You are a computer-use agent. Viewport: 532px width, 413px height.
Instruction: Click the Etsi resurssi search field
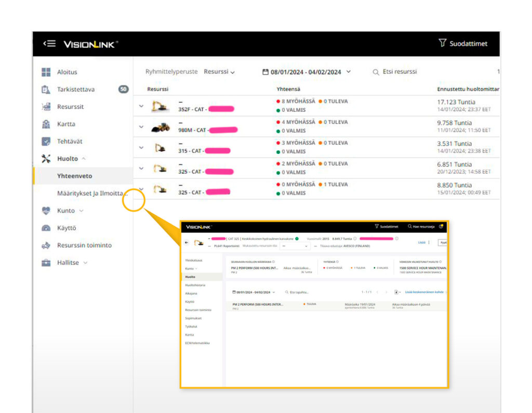[399, 72]
